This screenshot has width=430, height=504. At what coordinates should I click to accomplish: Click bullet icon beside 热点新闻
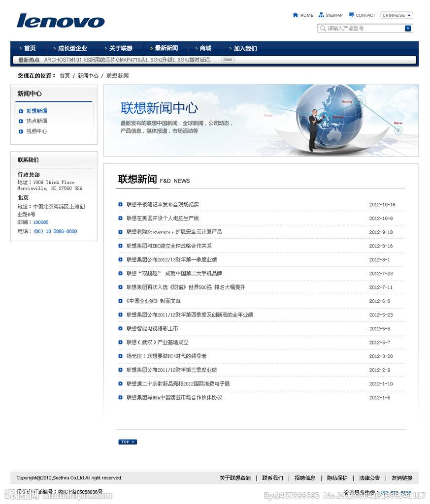tap(21, 121)
